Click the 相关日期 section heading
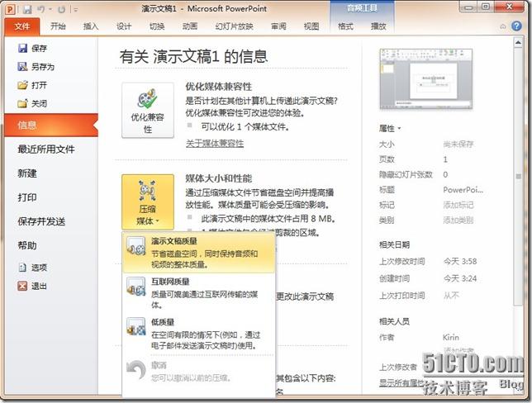The width and height of the screenshot is (532, 403). pyautogui.click(x=394, y=244)
